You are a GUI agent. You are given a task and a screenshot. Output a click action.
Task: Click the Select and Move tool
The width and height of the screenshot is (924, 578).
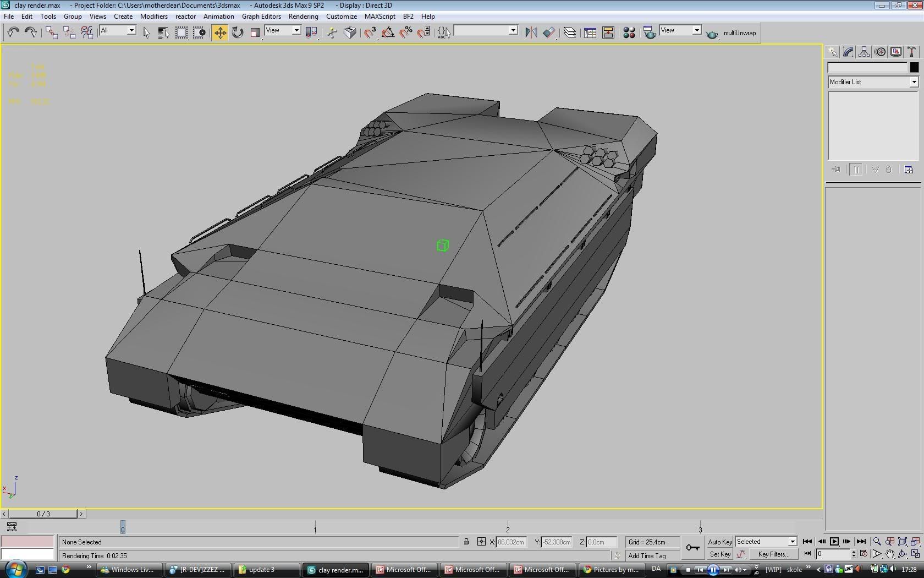pyautogui.click(x=219, y=32)
